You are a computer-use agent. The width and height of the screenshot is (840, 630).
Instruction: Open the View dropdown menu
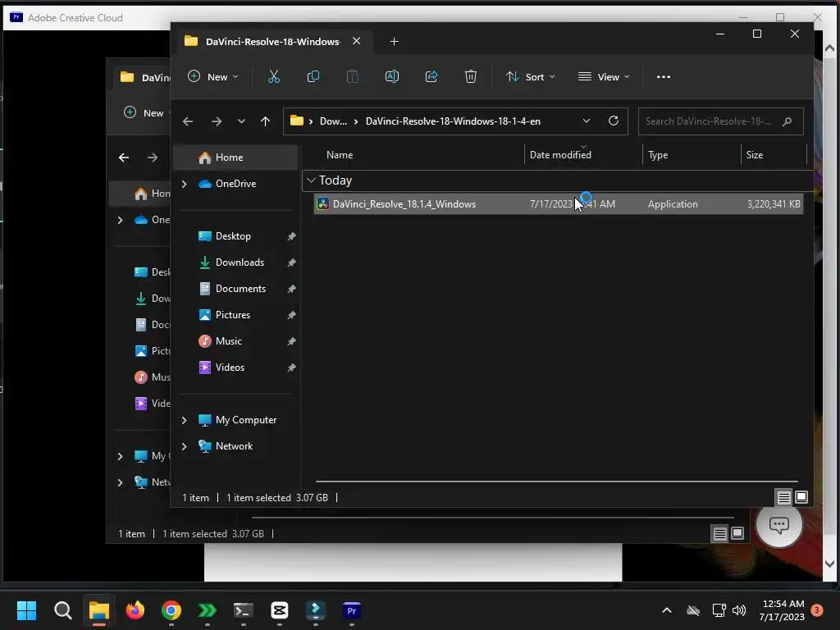[604, 76]
